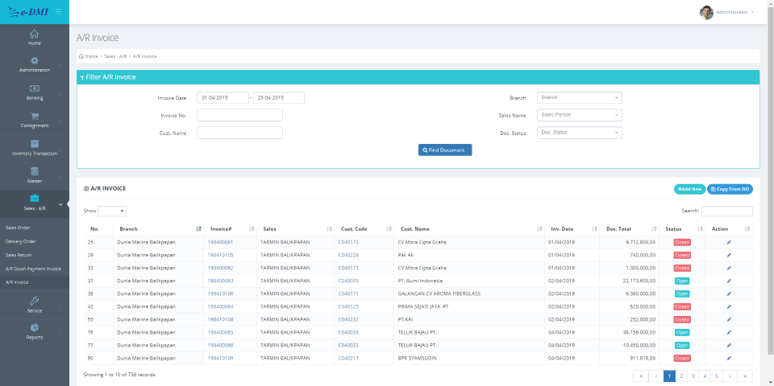Open the Inventory Transaction box icon
This screenshot has width=774, height=386.
tap(35, 144)
